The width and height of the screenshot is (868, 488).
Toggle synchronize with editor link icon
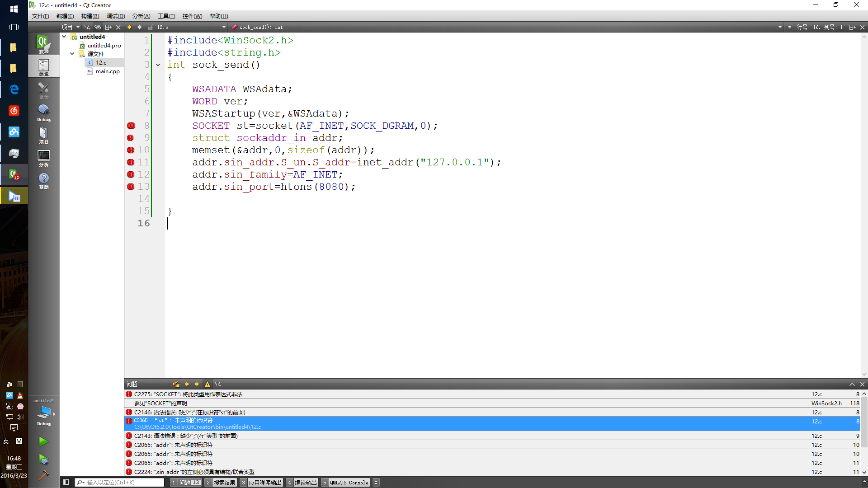pos(97,27)
